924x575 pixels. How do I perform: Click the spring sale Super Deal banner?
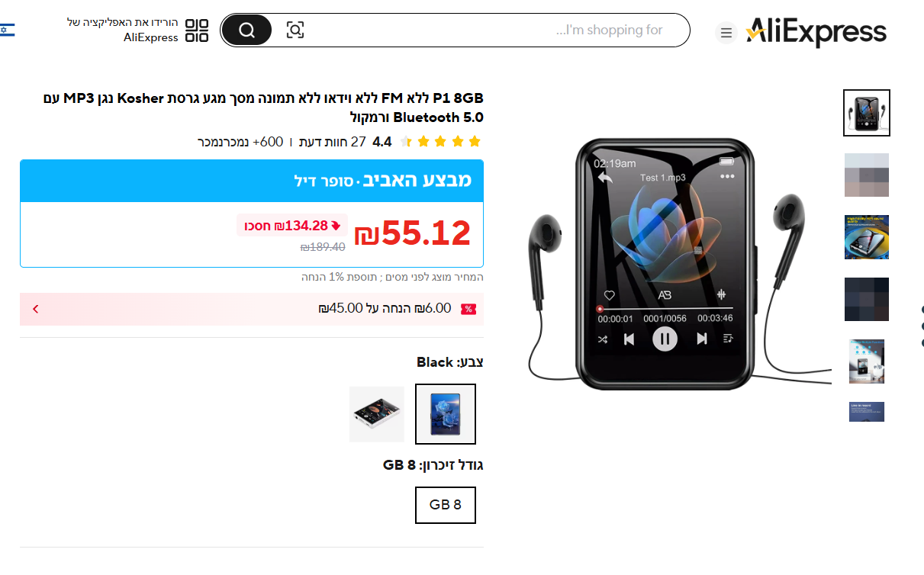(252, 181)
